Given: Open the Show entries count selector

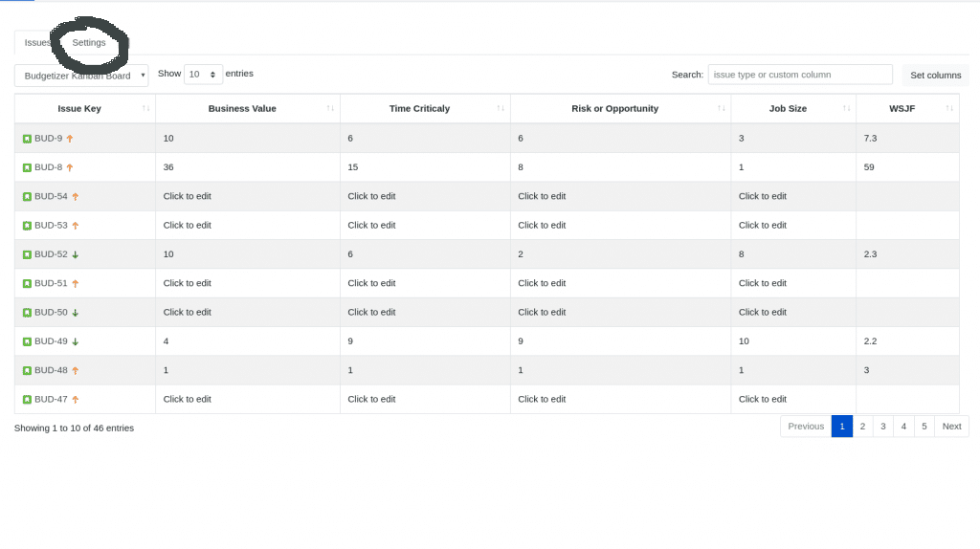Looking at the screenshot, I should (203, 75).
